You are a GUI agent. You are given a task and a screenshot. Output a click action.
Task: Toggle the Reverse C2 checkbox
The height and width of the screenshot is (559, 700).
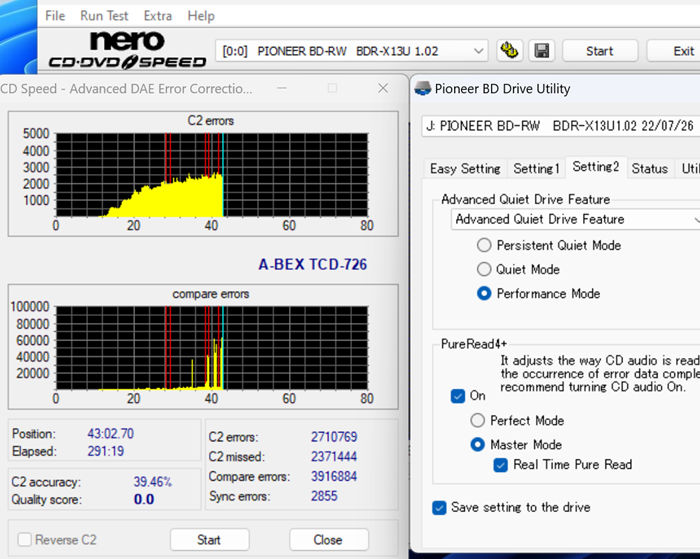coord(24,539)
